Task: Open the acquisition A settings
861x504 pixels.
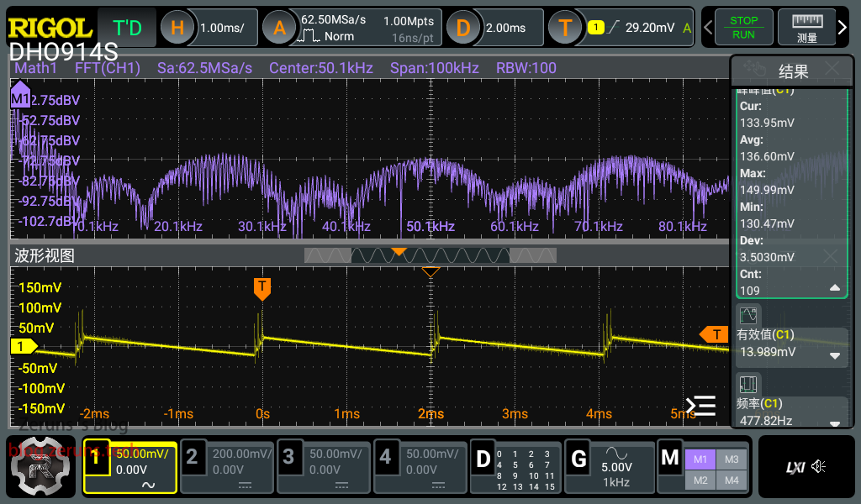Action: point(279,28)
